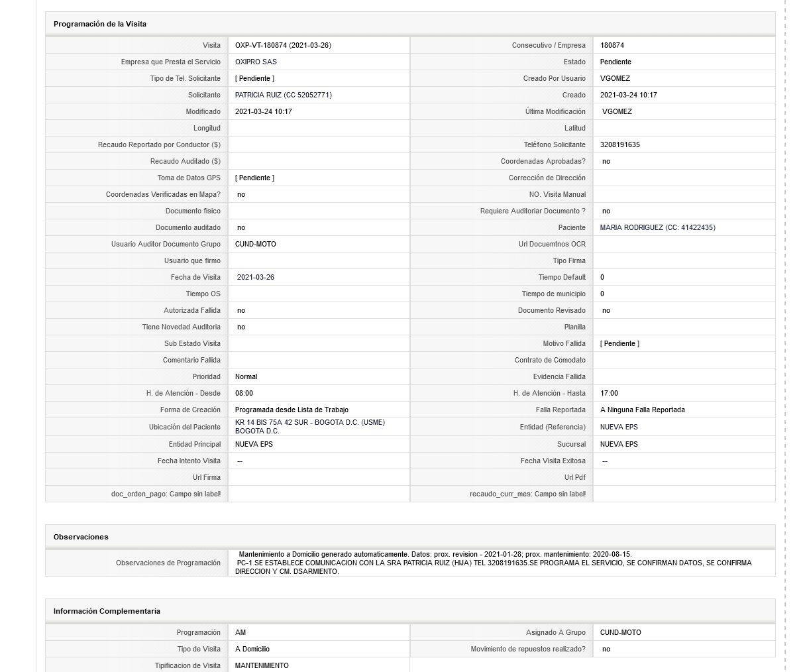
Task: Click the Última Modificación value VGOMEZ
Action: [x=617, y=111]
